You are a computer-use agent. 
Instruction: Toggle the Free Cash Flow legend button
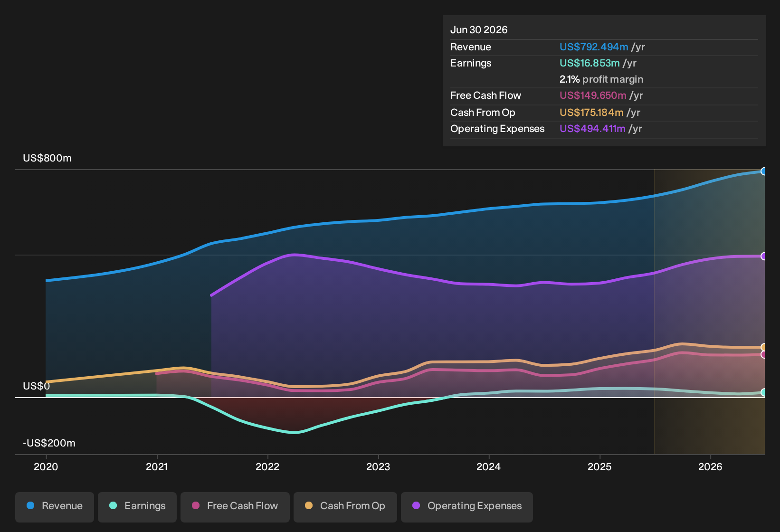[235, 506]
